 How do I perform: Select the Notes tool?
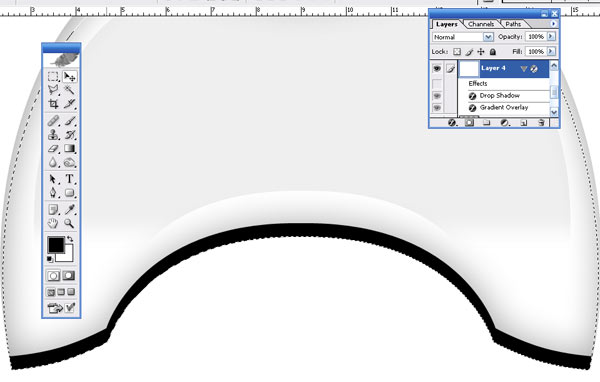click(x=53, y=209)
